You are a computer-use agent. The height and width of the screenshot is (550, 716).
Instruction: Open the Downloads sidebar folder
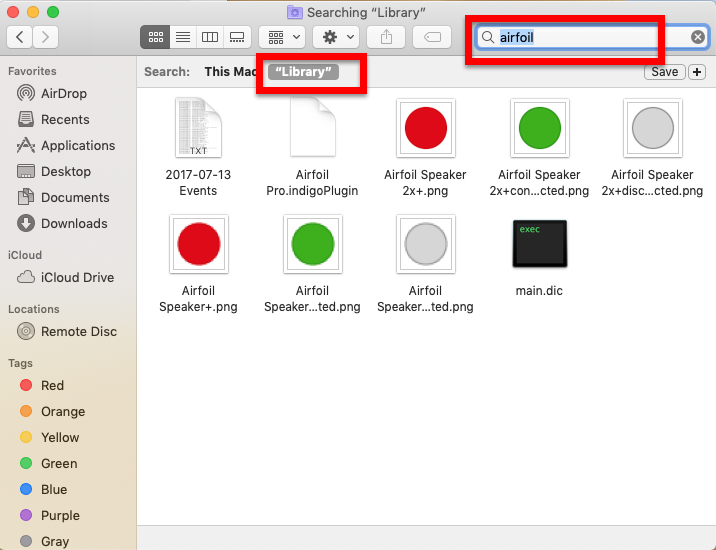tap(73, 223)
